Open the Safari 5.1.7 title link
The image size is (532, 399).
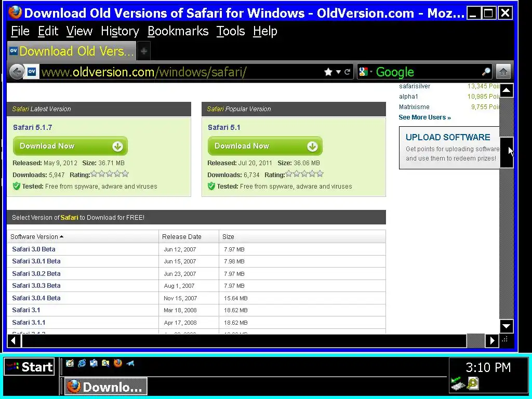(32, 127)
